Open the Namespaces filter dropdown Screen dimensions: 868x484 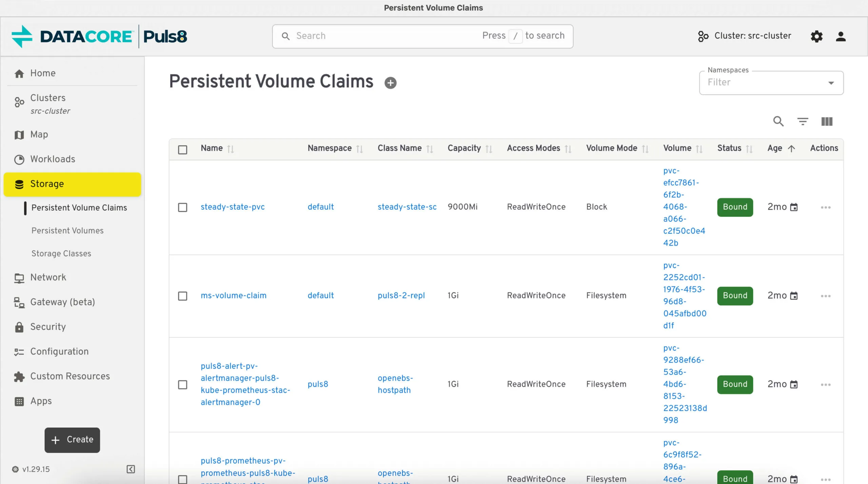771,83
